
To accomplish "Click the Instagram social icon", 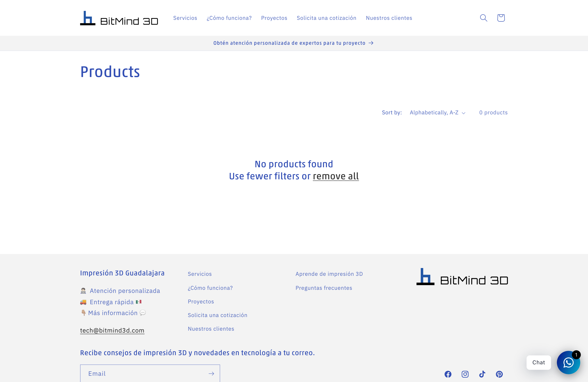I will 465,373.
